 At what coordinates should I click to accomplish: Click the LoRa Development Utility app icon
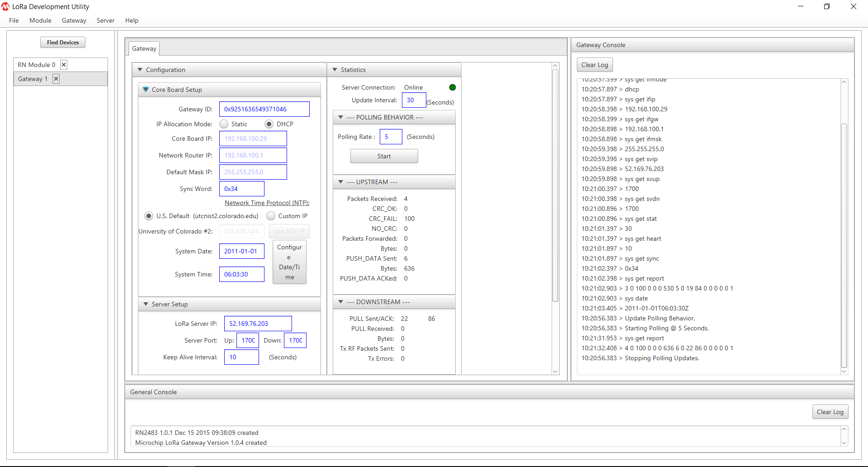tap(5, 6)
